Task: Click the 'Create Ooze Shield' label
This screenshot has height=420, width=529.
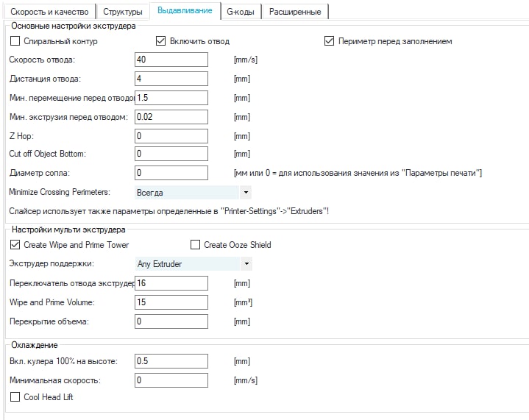Action: [238, 245]
